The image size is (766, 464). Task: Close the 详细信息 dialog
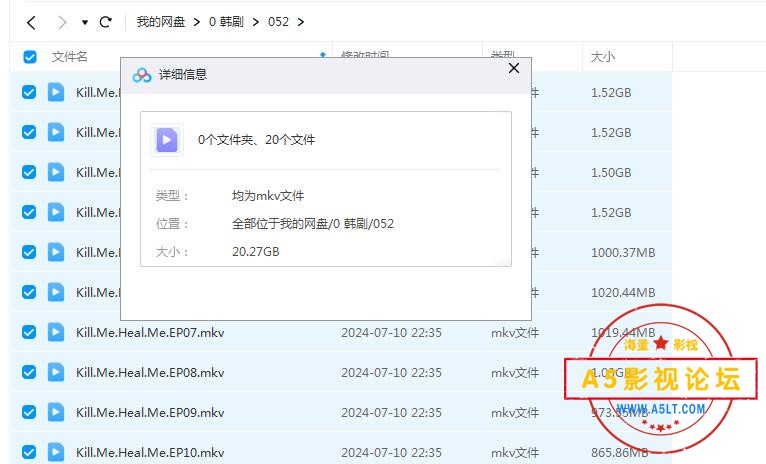514,68
